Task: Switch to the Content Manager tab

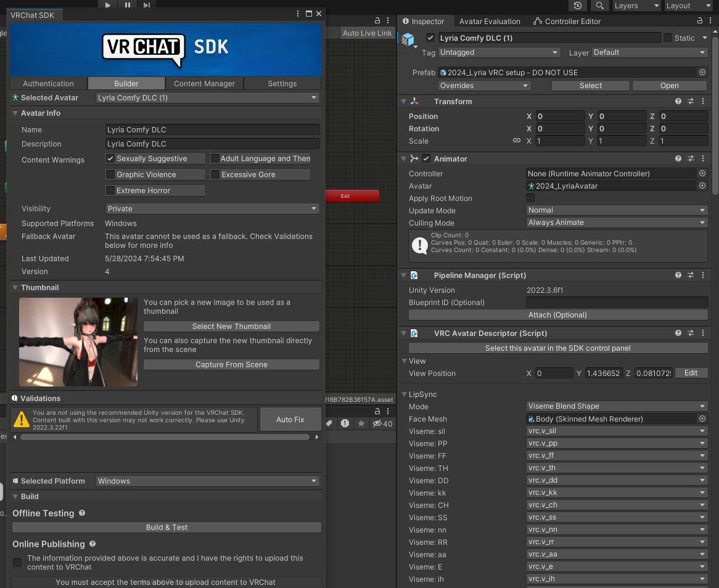Action: (204, 83)
